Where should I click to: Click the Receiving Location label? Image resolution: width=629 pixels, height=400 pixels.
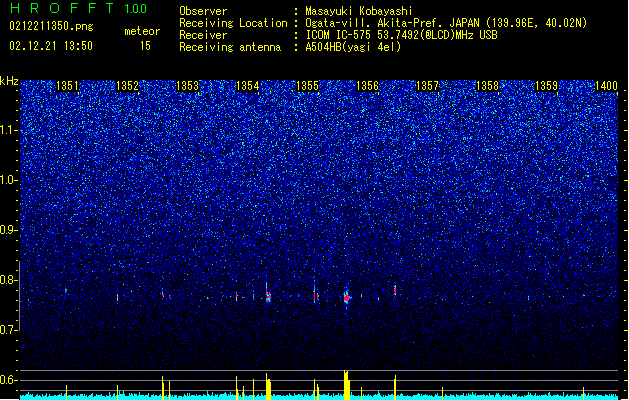pos(233,23)
